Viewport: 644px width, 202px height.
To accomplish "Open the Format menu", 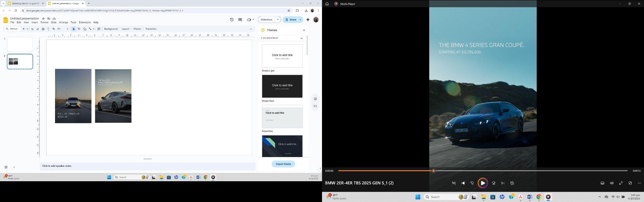I will pyautogui.click(x=44, y=22).
